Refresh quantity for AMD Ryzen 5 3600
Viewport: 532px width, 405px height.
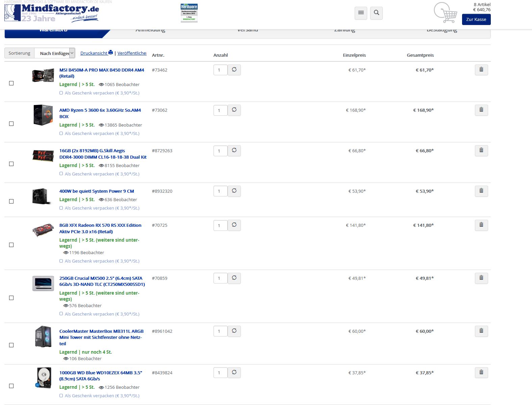234,110
